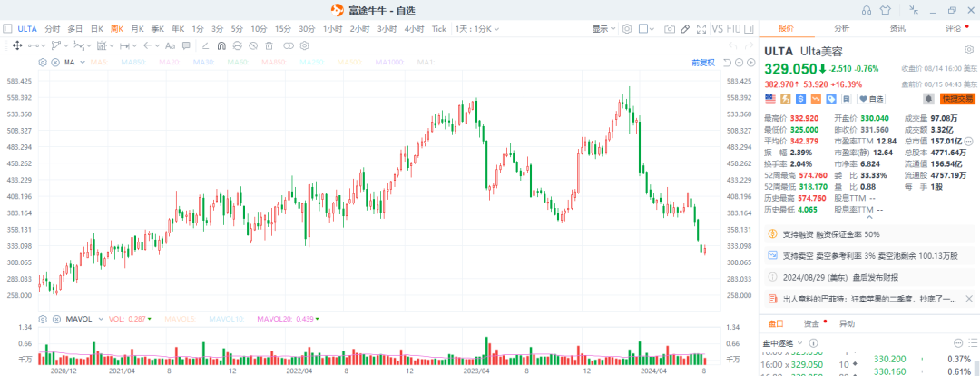Select the angle line drawing tool
This screenshot has width=980, height=376.
206,45
